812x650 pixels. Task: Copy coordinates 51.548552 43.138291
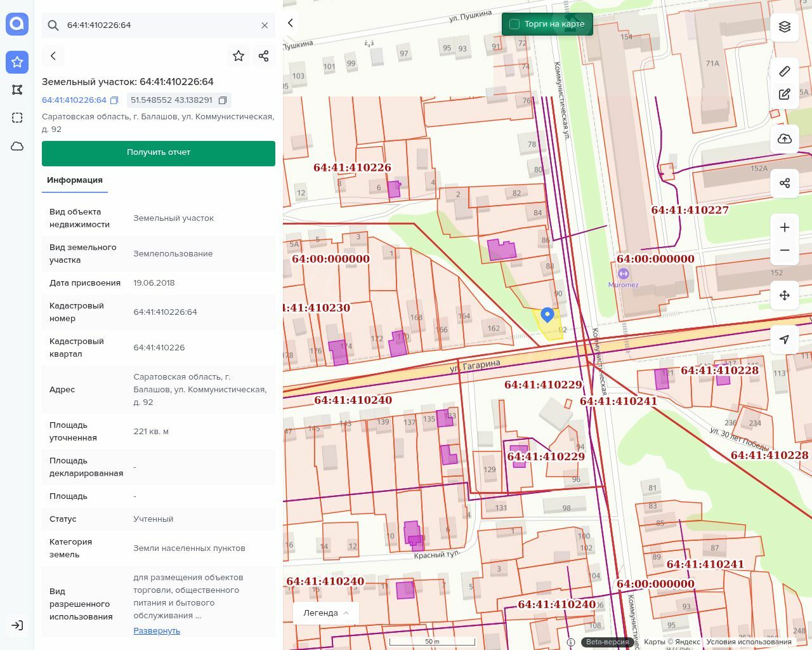223,100
